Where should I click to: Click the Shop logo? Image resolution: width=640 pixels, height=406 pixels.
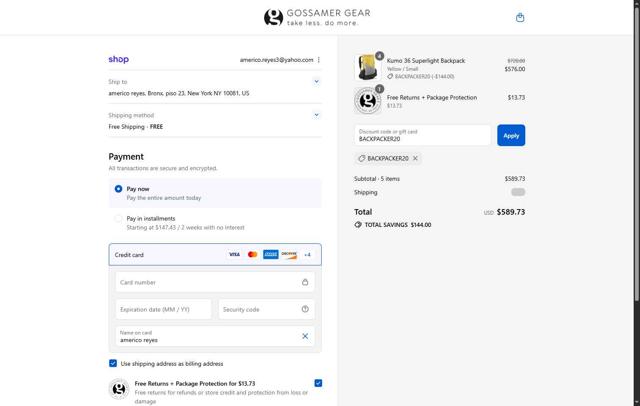118,59
